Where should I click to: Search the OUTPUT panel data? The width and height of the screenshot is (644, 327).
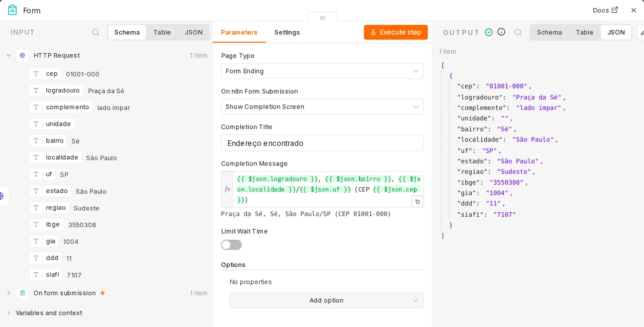tap(518, 32)
